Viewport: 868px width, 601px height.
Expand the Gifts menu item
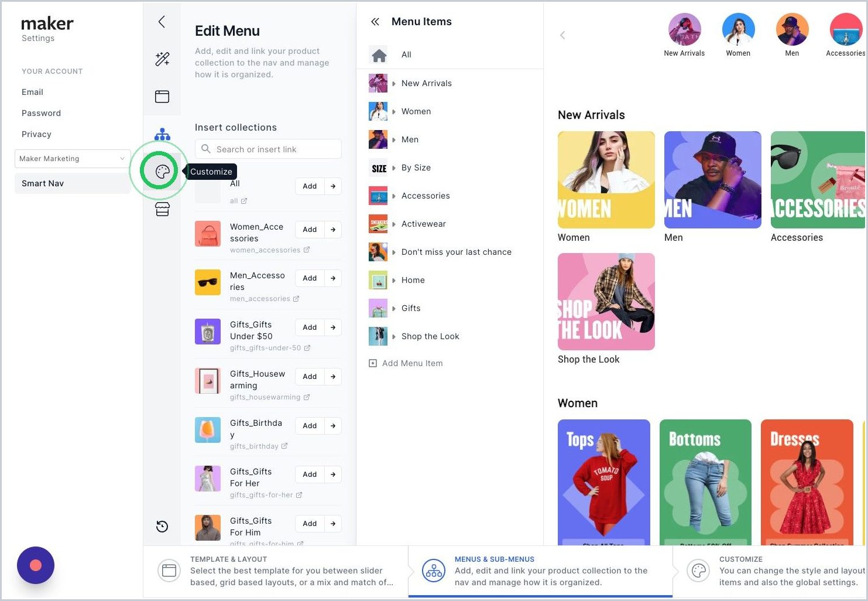(394, 309)
